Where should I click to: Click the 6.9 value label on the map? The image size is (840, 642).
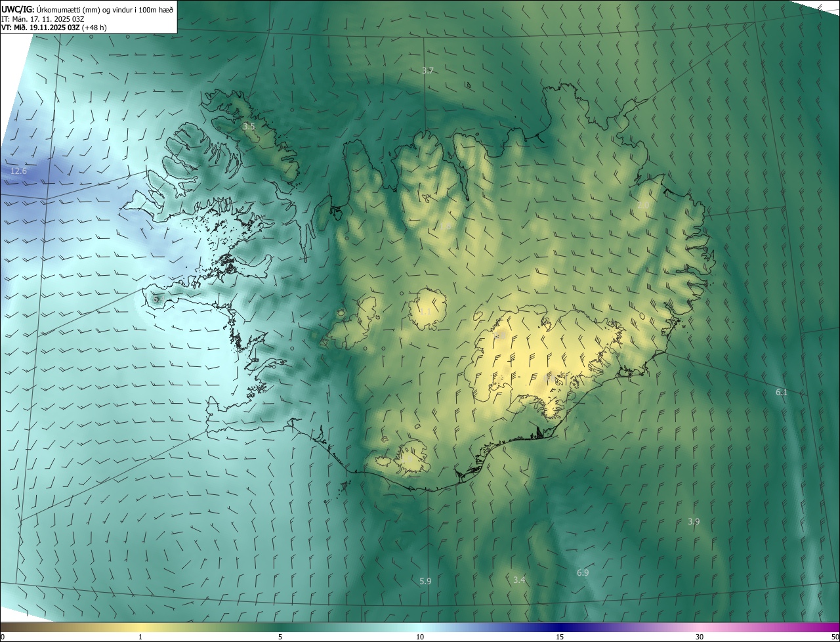(583, 573)
